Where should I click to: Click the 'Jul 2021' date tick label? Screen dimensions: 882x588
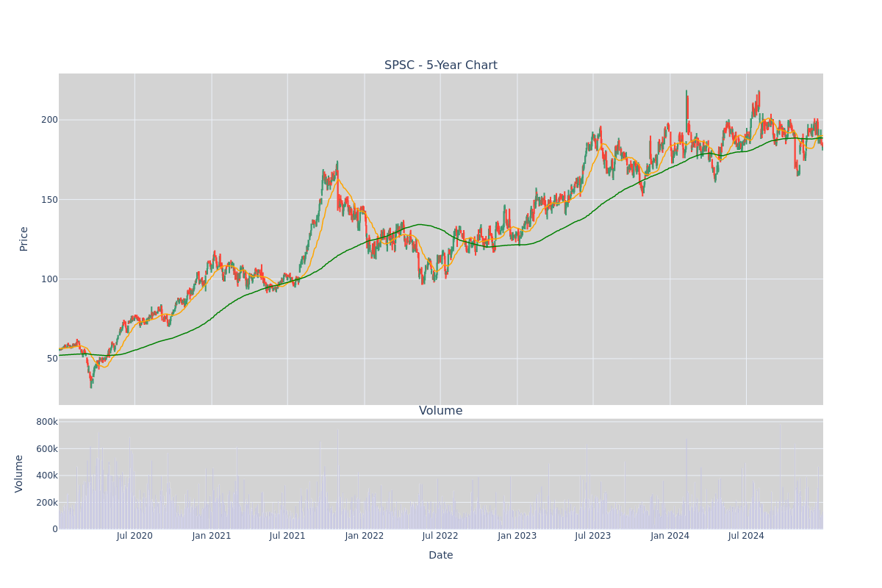[287, 536]
